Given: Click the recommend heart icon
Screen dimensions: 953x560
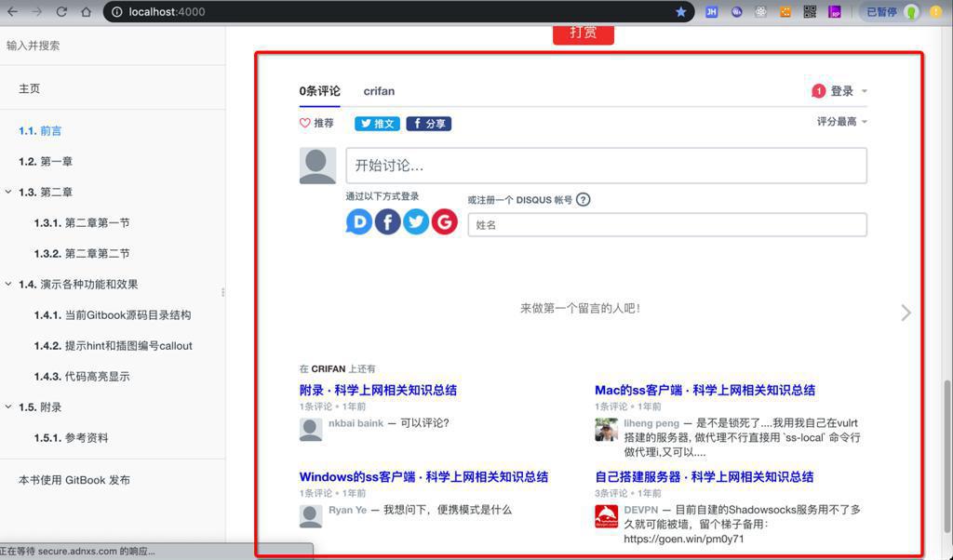Looking at the screenshot, I should [x=304, y=124].
